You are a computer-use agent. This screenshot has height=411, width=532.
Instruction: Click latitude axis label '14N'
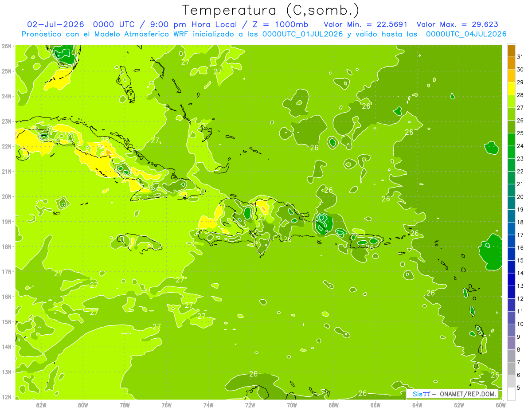(x=7, y=347)
